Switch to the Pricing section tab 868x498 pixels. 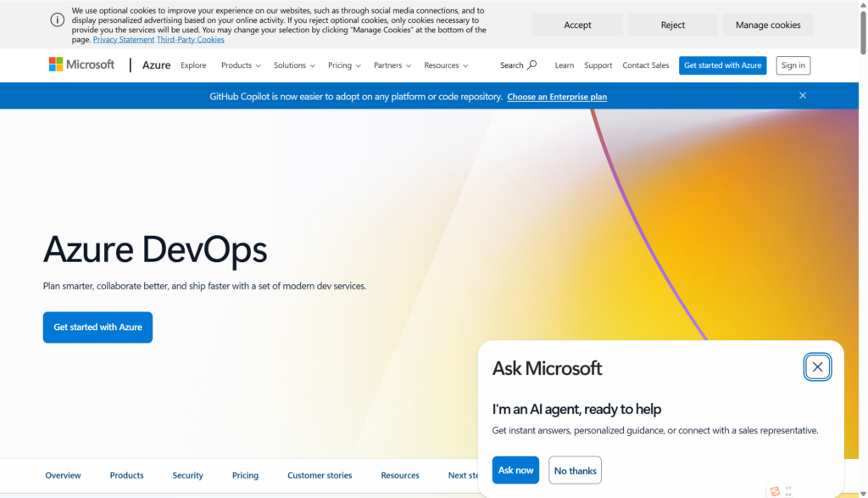click(x=245, y=475)
